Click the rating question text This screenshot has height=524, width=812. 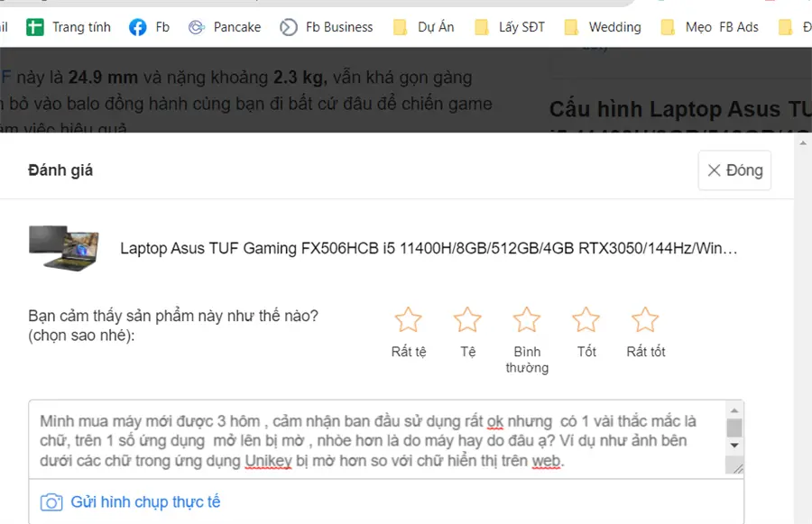coord(173,326)
